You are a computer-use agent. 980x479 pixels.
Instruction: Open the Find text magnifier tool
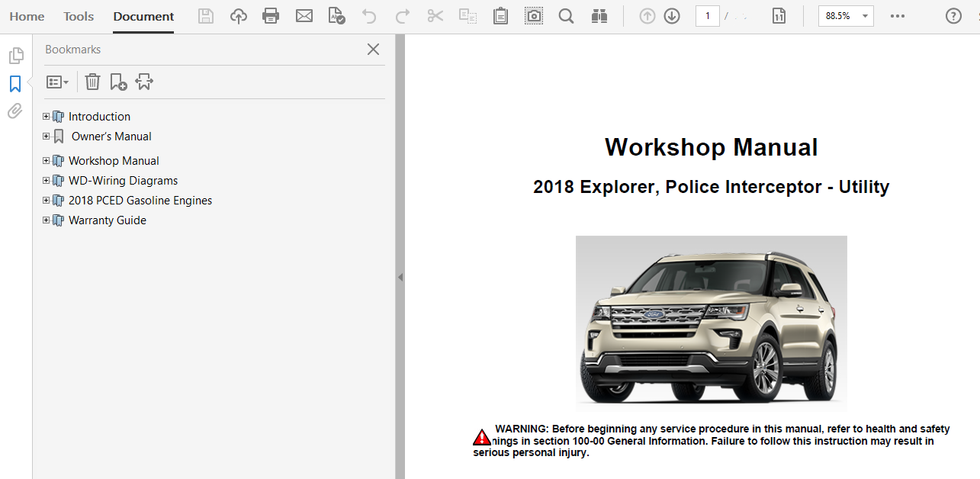[566, 16]
